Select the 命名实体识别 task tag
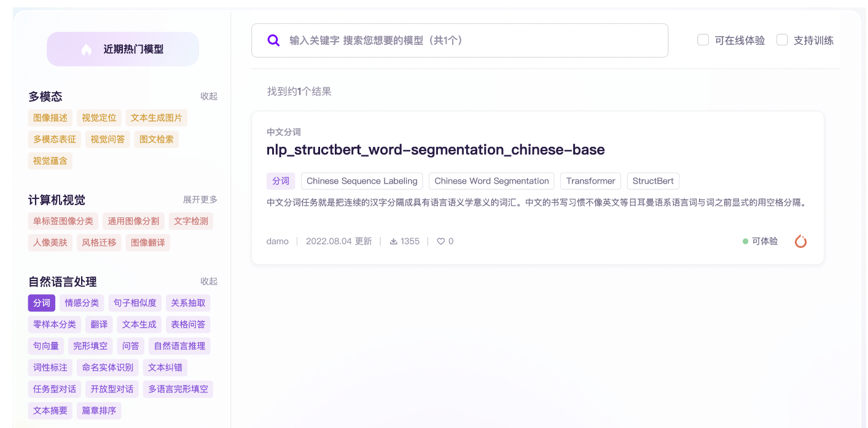 point(108,368)
